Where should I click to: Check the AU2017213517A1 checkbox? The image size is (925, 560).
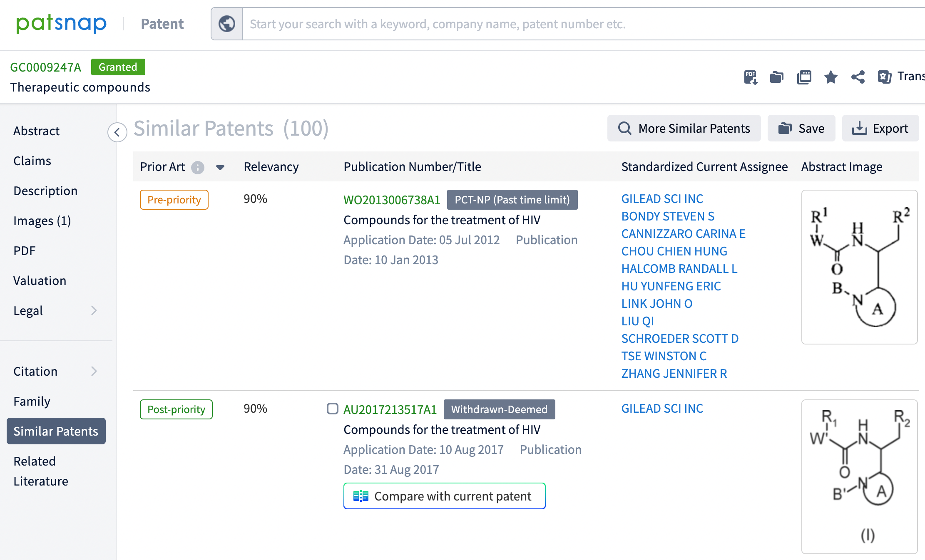coord(332,409)
